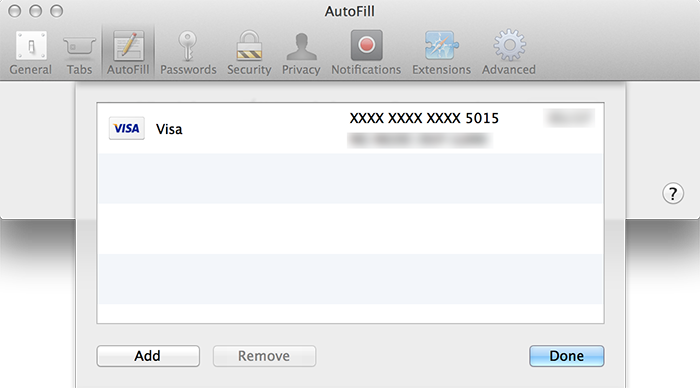Click the Remove card button

point(264,356)
